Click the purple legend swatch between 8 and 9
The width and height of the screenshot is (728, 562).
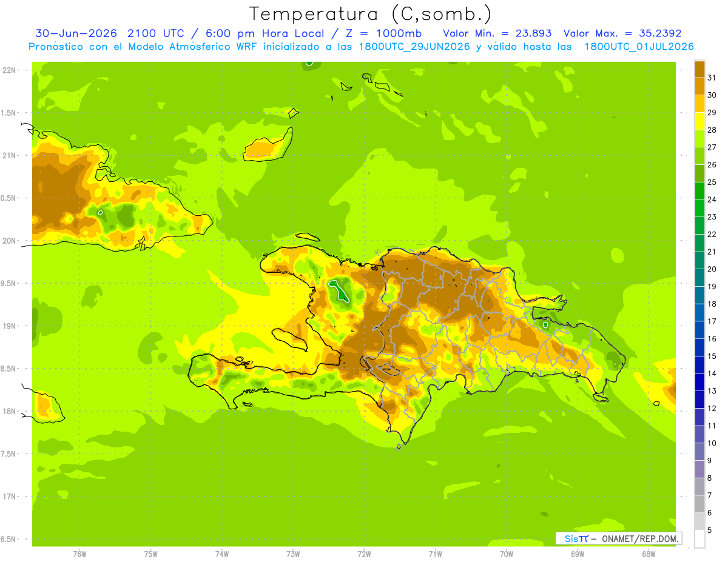click(699, 469)
